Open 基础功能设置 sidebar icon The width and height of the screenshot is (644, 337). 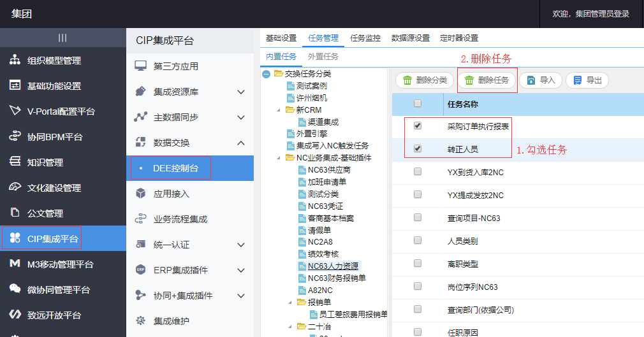[x=15, y=85]
